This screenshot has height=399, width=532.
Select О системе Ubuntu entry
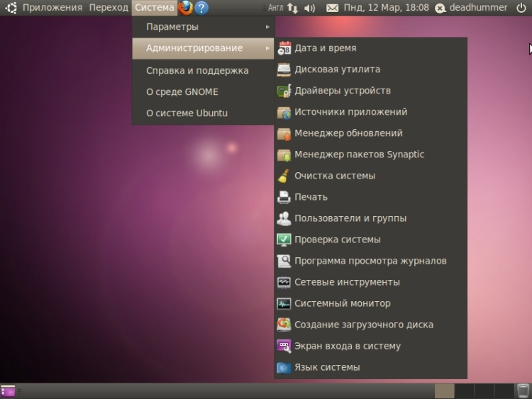187,113
